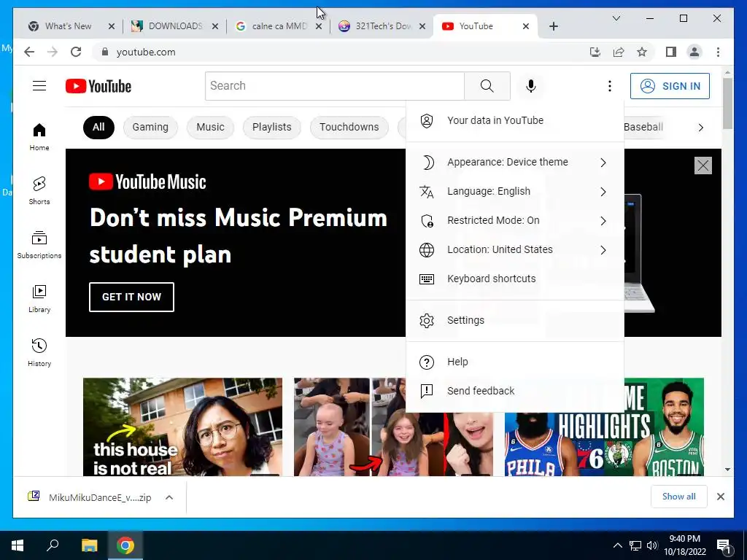This screenshot has width=747, height=560.
Task: Open 'this house is not real' video thumbnail
Action: coord(182,427)
